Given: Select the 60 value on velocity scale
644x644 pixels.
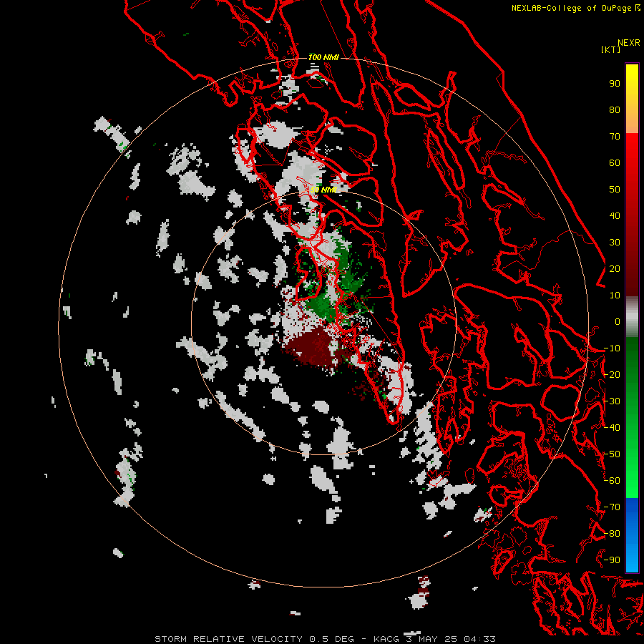Looking at the screenshot, I should [x=615, y=162].
